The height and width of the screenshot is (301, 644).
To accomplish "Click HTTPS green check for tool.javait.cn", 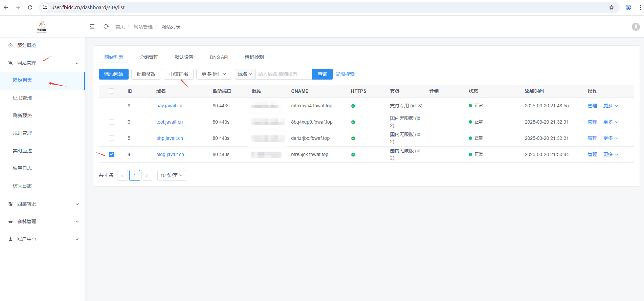I will [x=353, y=122].
